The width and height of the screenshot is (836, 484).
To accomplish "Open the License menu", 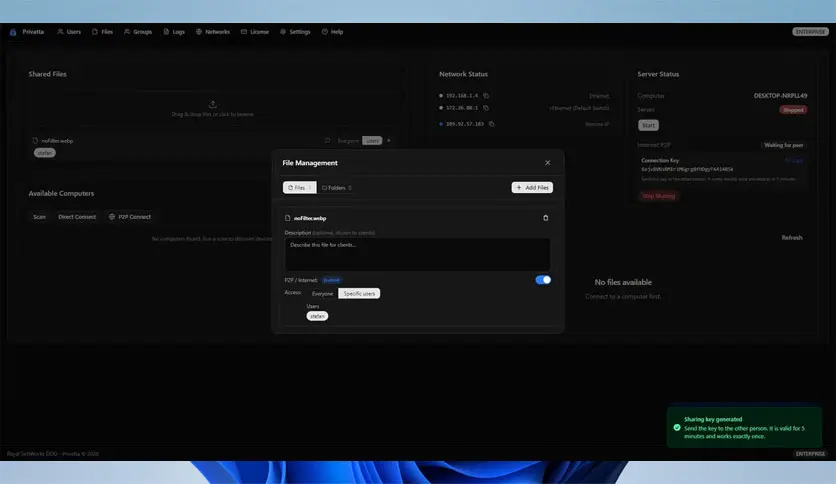I will 255,32.
